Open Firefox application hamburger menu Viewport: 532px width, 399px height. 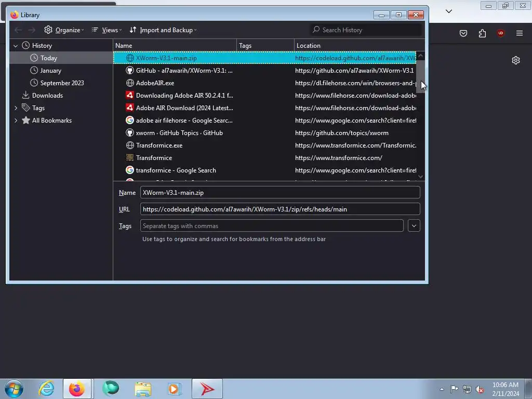[x=519, y=33]
